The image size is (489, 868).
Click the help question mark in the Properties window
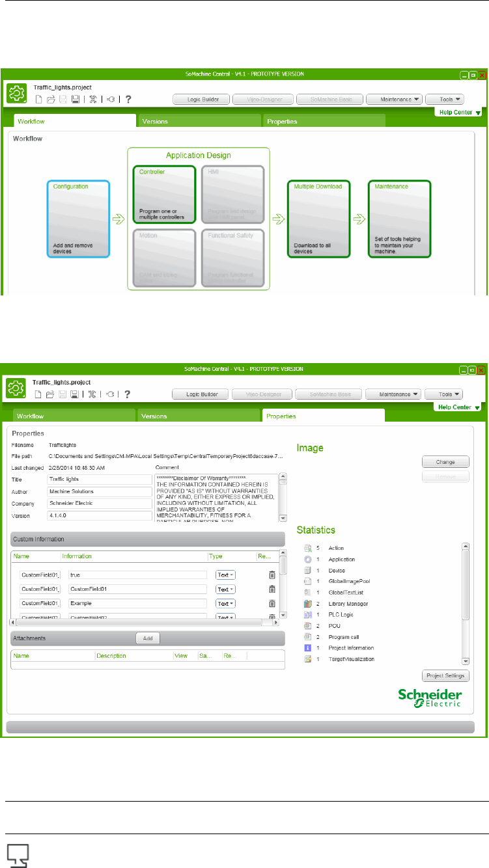click(128, 394)
